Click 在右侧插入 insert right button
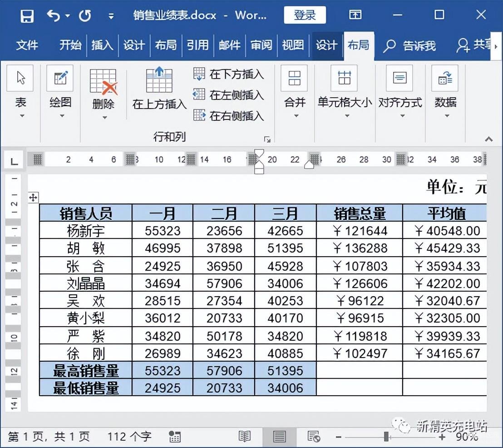The width and height of the screenshot is (503, 448). 229,115
